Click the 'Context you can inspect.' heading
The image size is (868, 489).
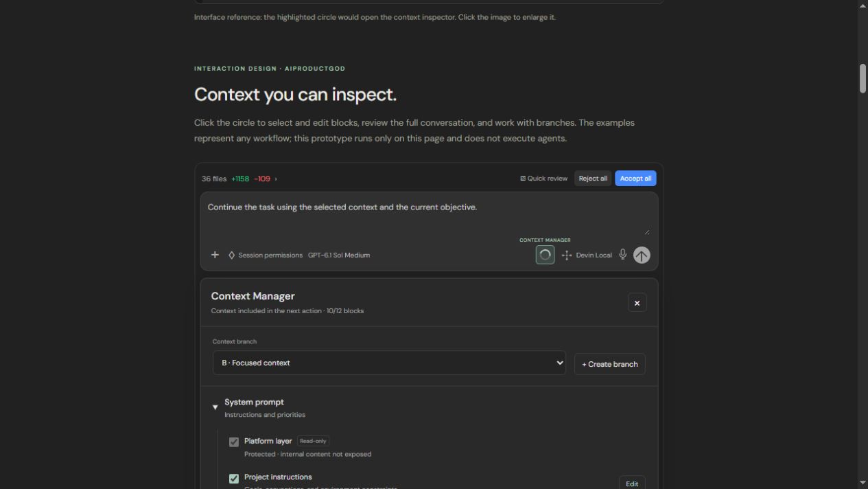click(x=295, y=94)
